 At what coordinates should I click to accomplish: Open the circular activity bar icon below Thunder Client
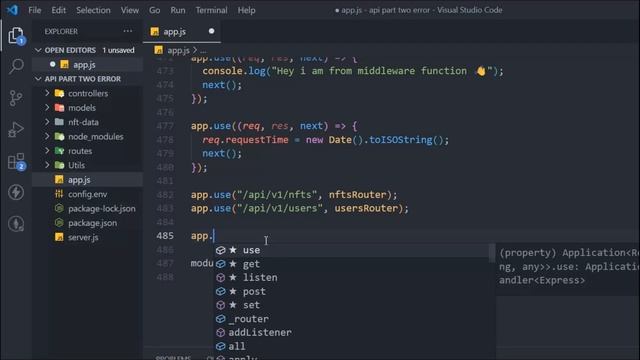pos(16,224)
